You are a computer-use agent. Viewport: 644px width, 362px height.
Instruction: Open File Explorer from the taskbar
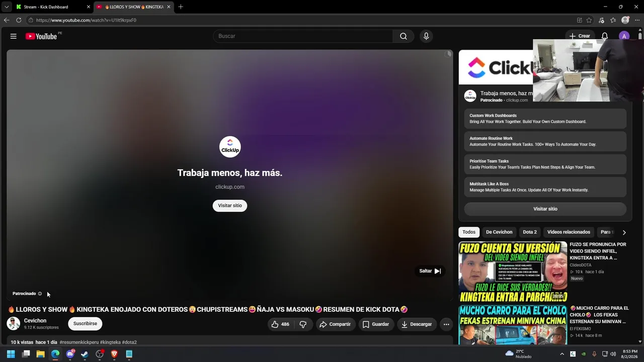[41, 354]
